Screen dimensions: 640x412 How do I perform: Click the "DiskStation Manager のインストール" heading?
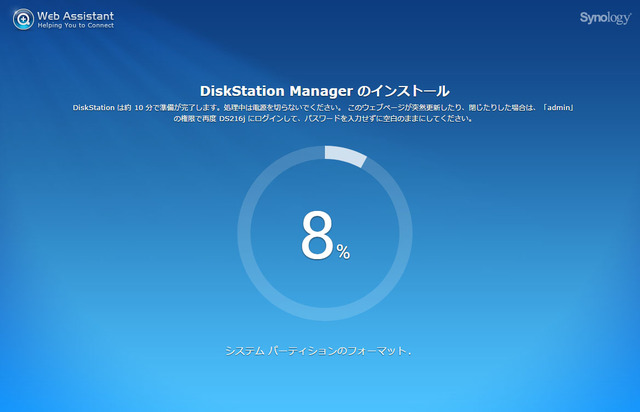tap(324, 91)
